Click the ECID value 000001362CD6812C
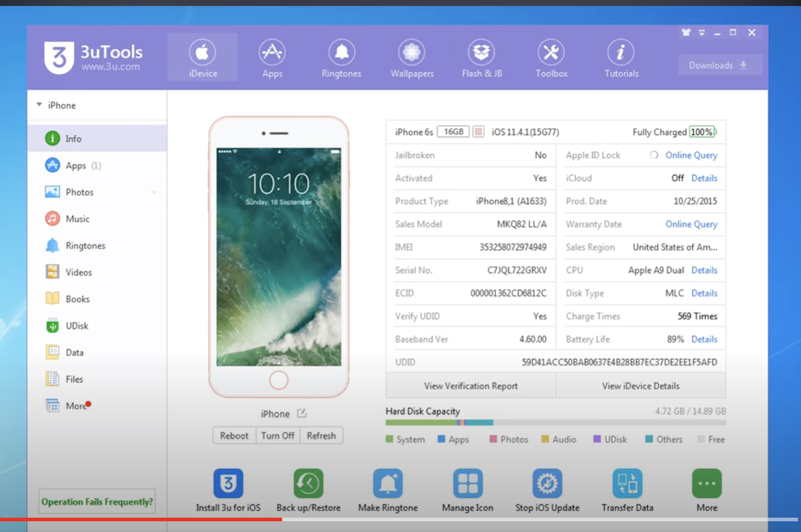Image resolution: width=801 pixels, height=532 pixels. tap(509, 293)
